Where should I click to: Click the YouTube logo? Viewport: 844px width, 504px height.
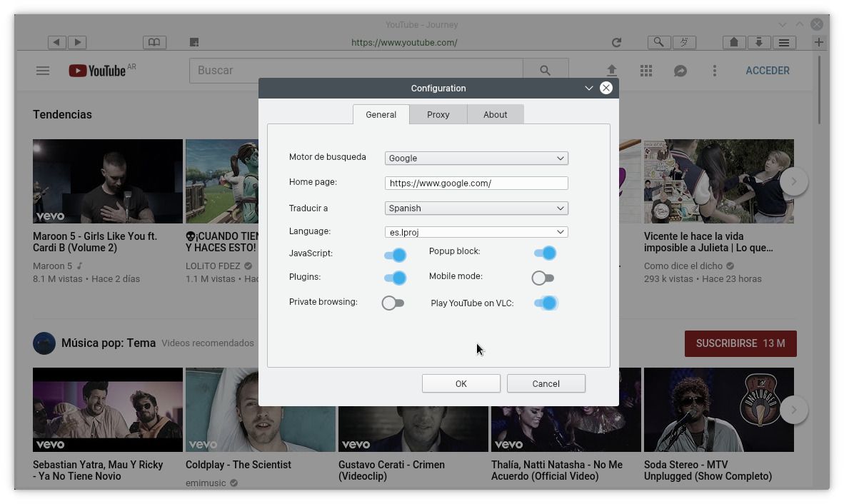coord(96,71)
